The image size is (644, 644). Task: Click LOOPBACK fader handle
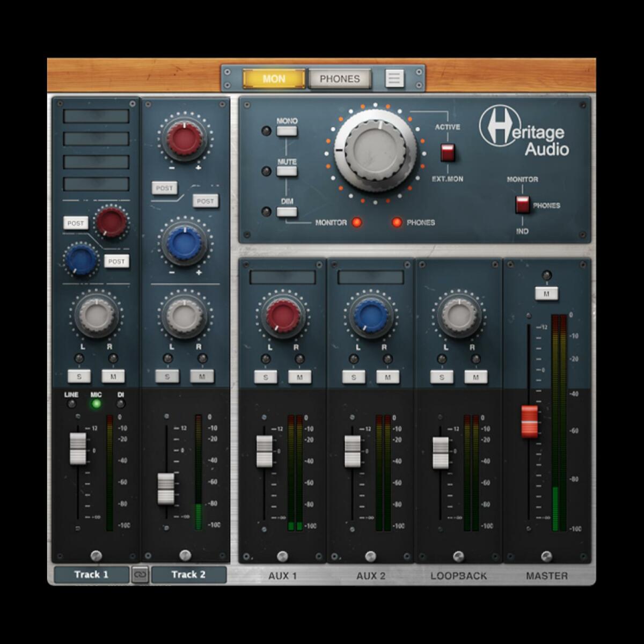(x=441, y=453)
